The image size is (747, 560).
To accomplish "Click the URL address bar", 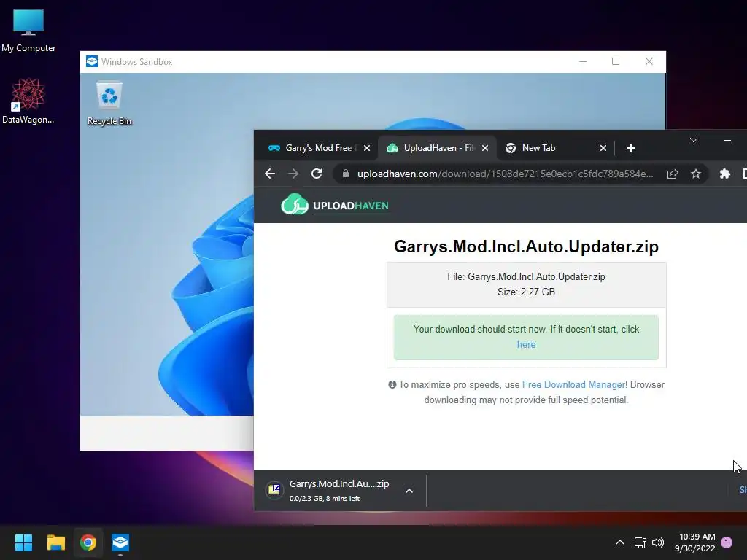I will (x=505, y=174).
